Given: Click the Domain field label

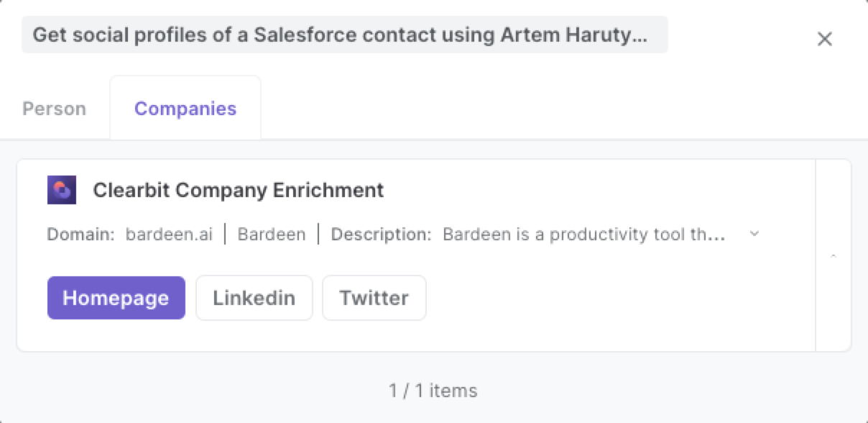Looking at the screenshot, I should coord(81,235).
